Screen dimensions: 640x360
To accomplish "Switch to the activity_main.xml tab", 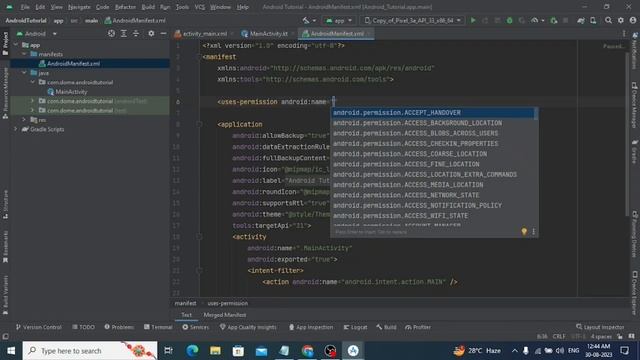I will [204, 33].
